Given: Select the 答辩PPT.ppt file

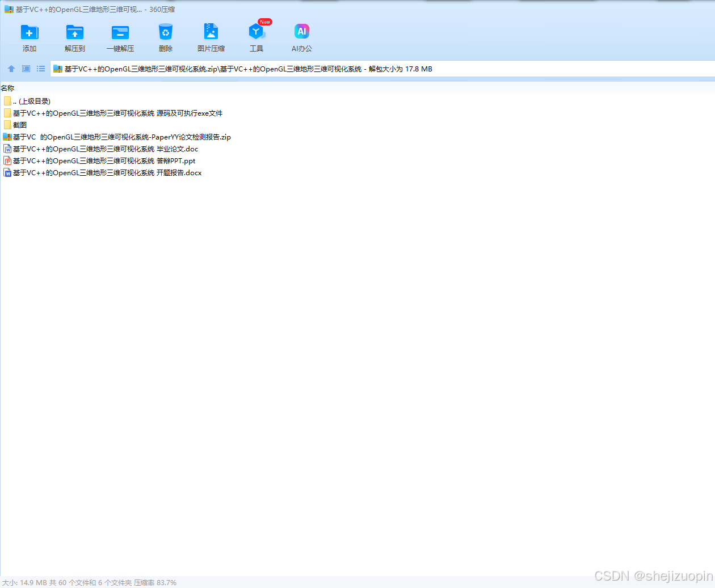Looking at the screenshot, I should pos(103,160).
